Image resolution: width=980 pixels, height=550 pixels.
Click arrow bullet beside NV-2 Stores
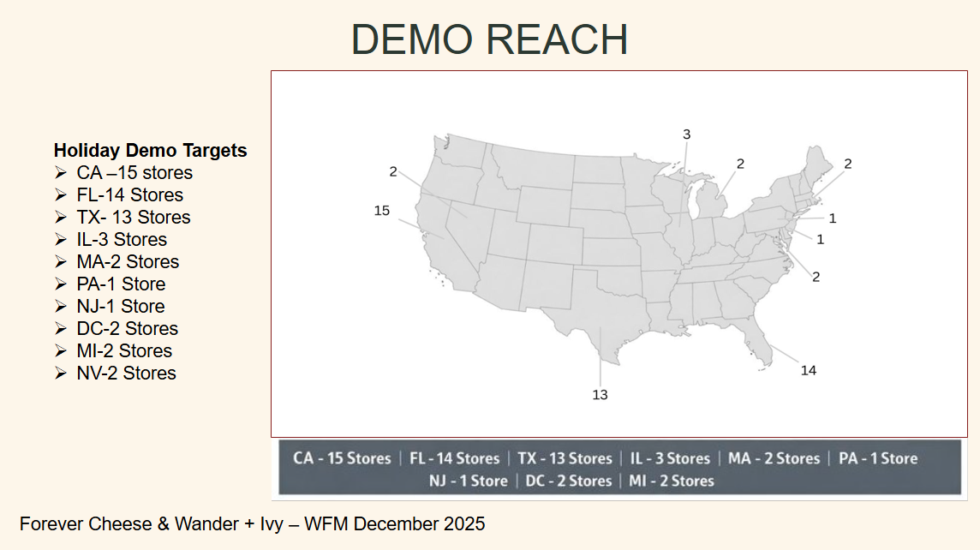pos(60,374)
